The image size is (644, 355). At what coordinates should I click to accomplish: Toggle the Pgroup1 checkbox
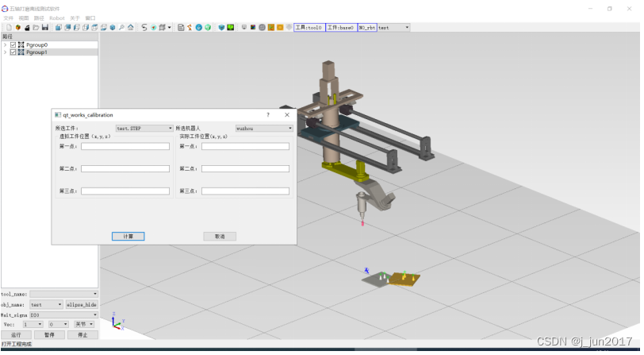[13, 52]
